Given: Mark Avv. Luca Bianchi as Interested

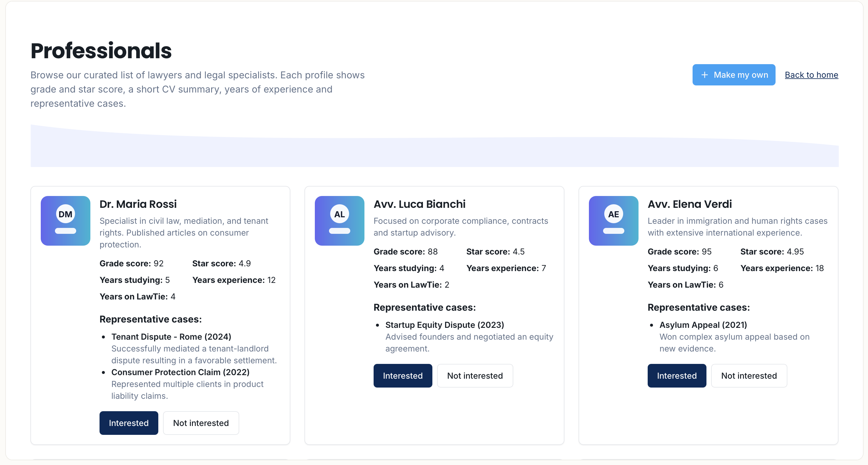Looking at the screenshot, I should click(x=402, y=376).
